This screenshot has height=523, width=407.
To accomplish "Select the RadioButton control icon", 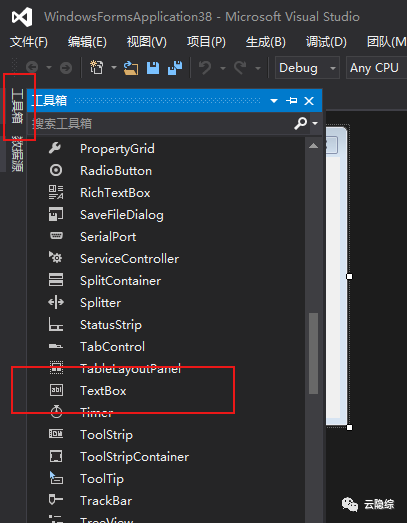I will pos(56,170).
